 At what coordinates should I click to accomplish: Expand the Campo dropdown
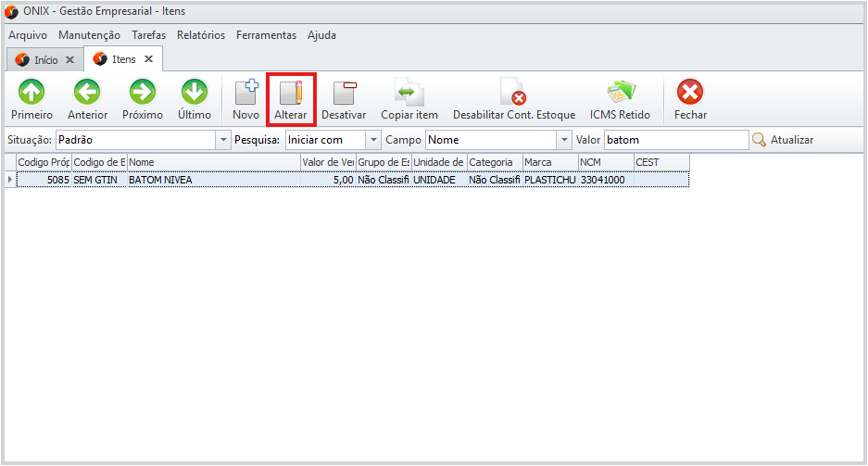point(563,140)
